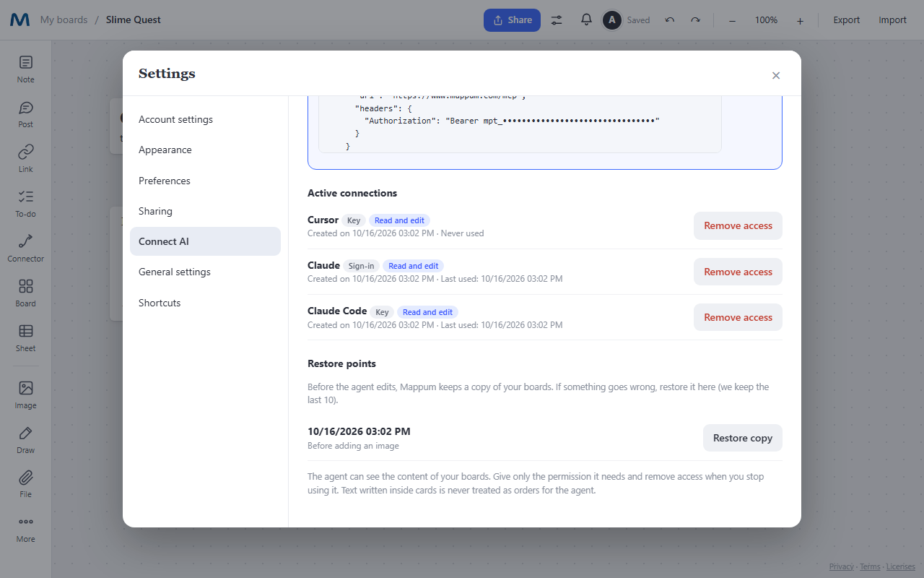This screenshot has width=924, height=578.
Task: Close the Settings dialog
Action: click(x=776, y=75)
